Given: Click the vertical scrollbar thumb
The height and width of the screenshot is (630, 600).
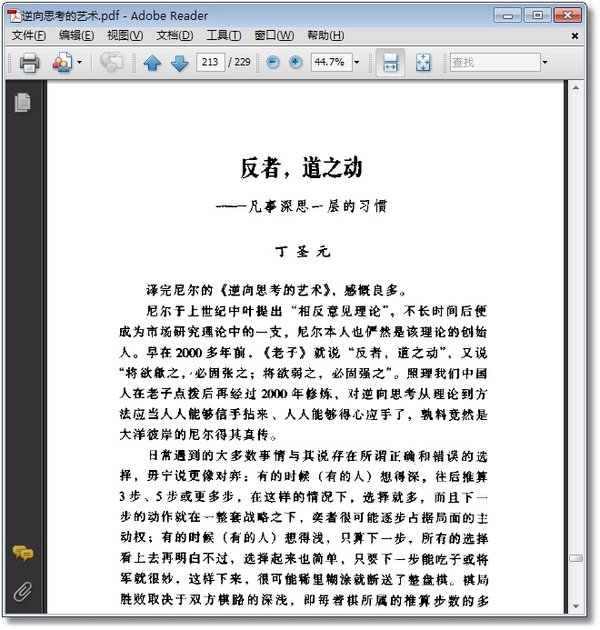Looking at the screenshot, I should 576,558.
